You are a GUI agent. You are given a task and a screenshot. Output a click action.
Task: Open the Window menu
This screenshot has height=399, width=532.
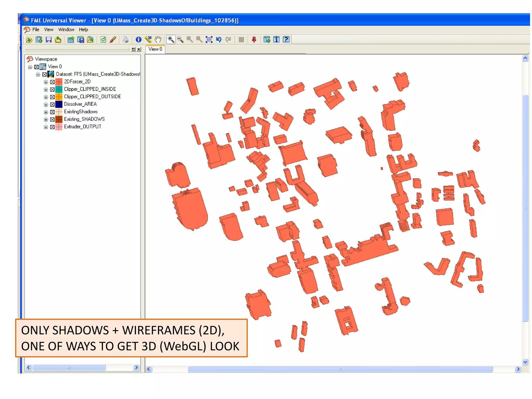tap(66, 30)
